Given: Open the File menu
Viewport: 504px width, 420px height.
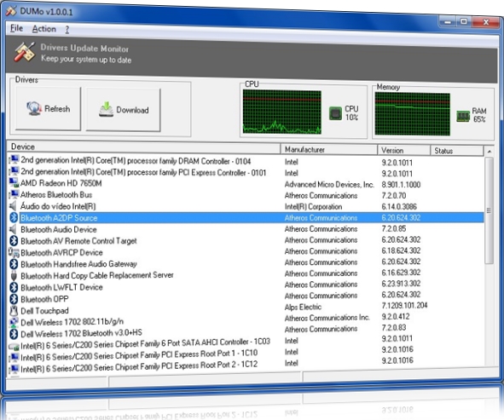Looking at the screenshot, I should click(x=16, y=28).
